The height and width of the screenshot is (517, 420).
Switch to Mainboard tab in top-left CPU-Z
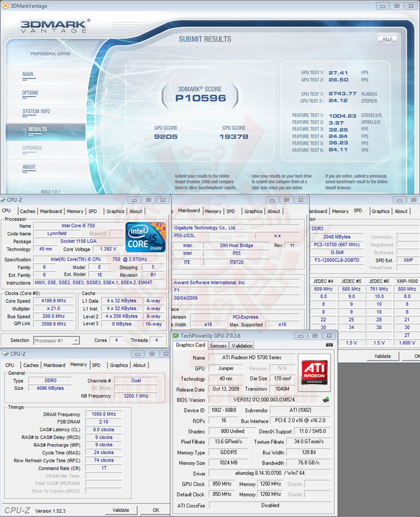click(x=51, y=211)
